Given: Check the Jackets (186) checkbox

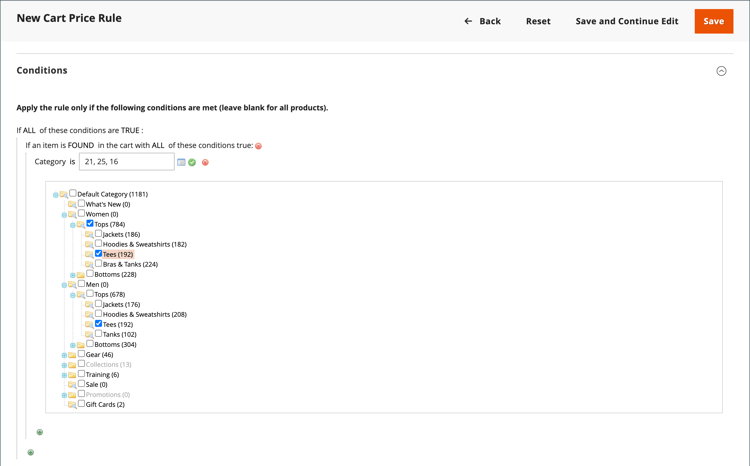Looking at the screenshot, I should (99, 233).
